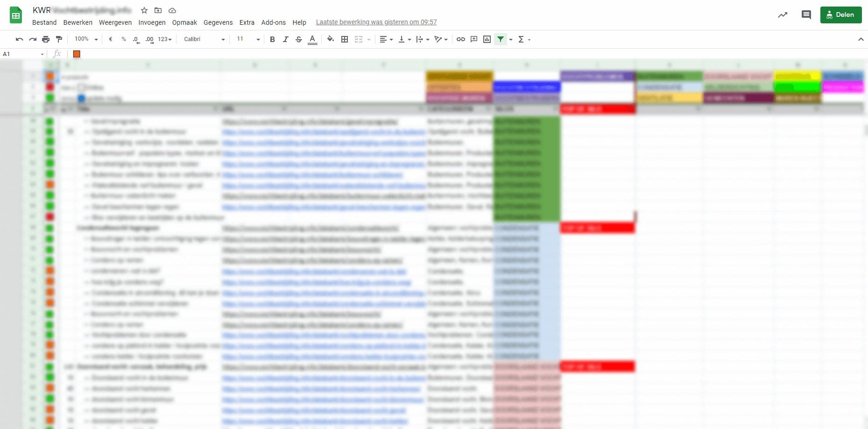This screenshot has width=868, height=429.
Task: Decrease the number of decimal places
Action: (136, 39)
